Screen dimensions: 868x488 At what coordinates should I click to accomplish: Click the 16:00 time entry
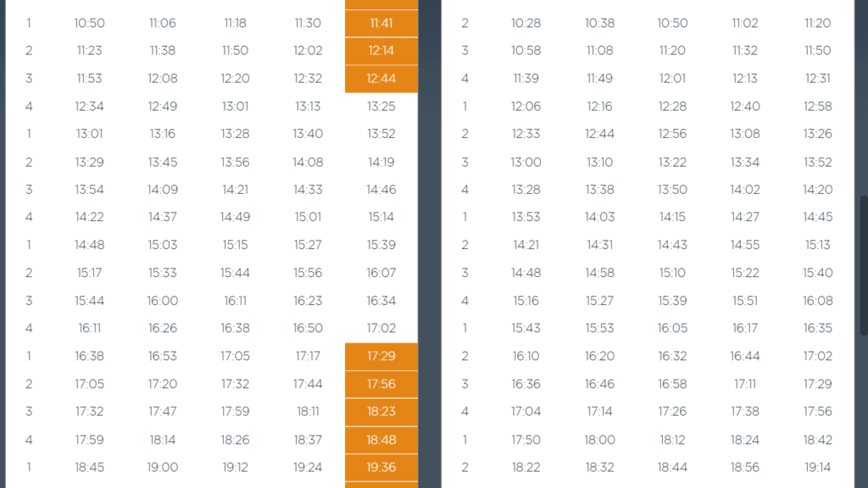[x=162, y=301]
